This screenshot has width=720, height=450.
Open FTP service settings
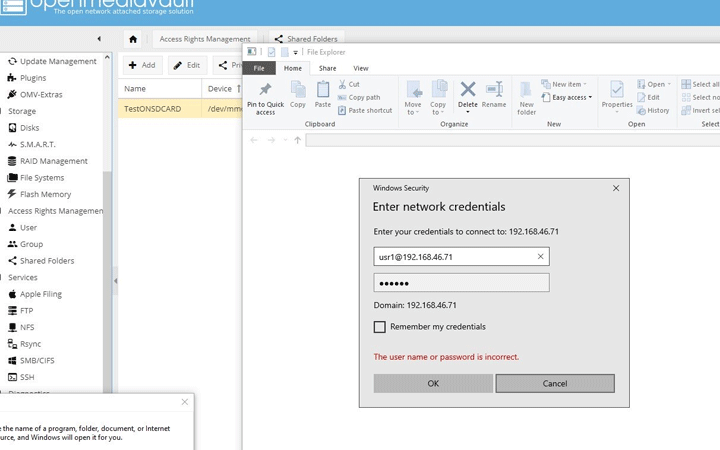coord(21,310)
